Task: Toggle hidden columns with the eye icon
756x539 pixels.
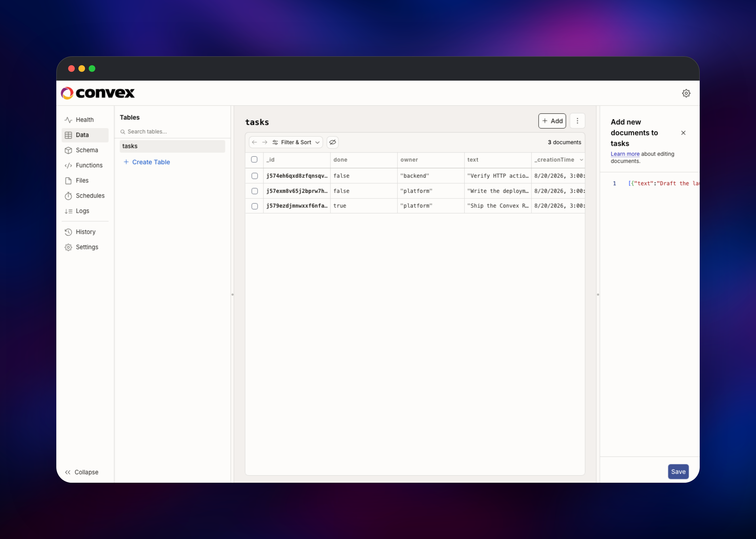Action: (332, 142)
